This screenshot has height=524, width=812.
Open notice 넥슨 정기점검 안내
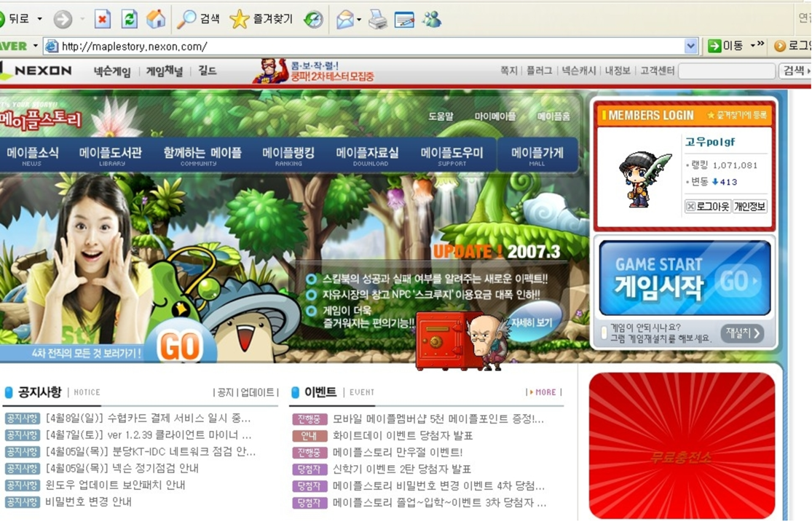tap(122, 468)
